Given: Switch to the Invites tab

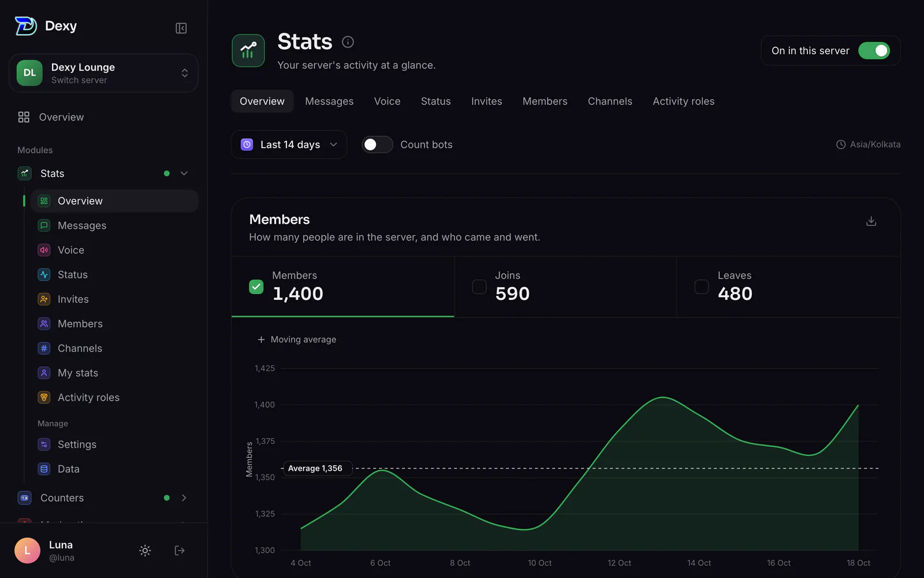Looking at the screenshot, I should point(486,101).
